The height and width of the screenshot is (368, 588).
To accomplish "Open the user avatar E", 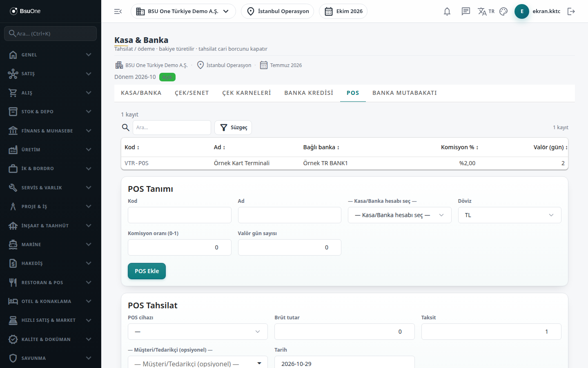I will [522, 11].
